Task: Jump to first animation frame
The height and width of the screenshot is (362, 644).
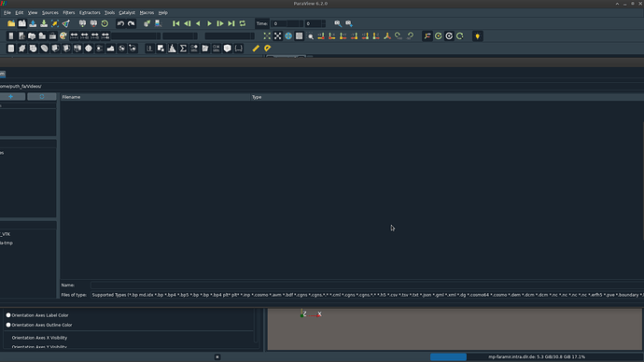Action: 176,23
